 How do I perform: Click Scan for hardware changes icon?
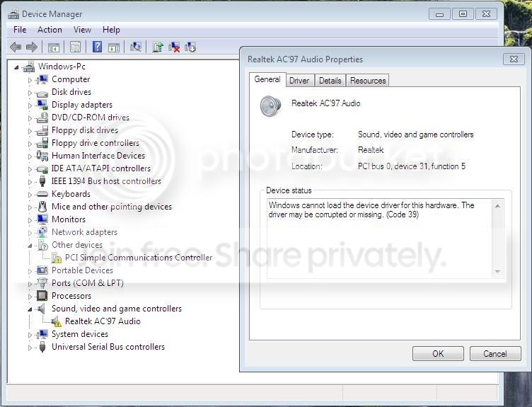click(136, 47)
